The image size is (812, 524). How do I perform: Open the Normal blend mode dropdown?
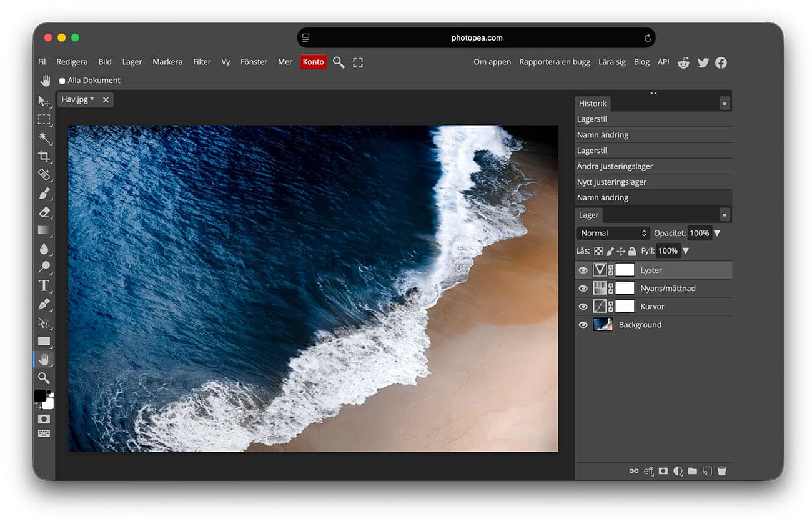[x=613, y=233]
